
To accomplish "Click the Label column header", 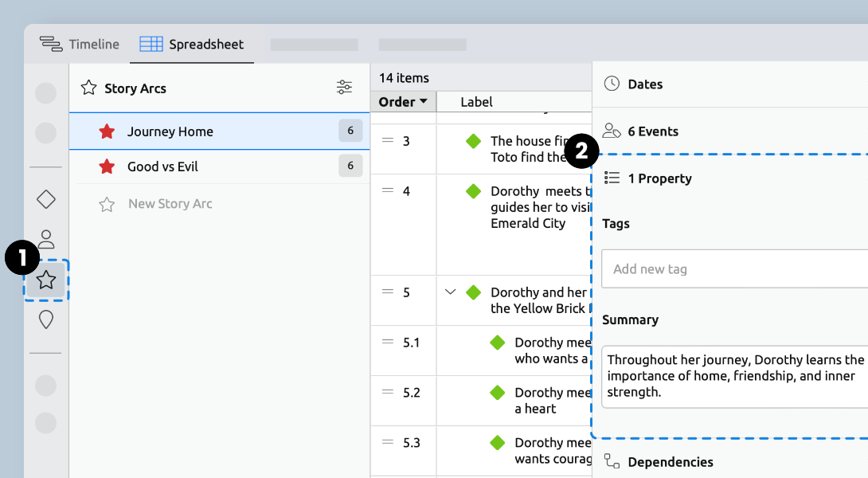I will click(x=477, y=102).
